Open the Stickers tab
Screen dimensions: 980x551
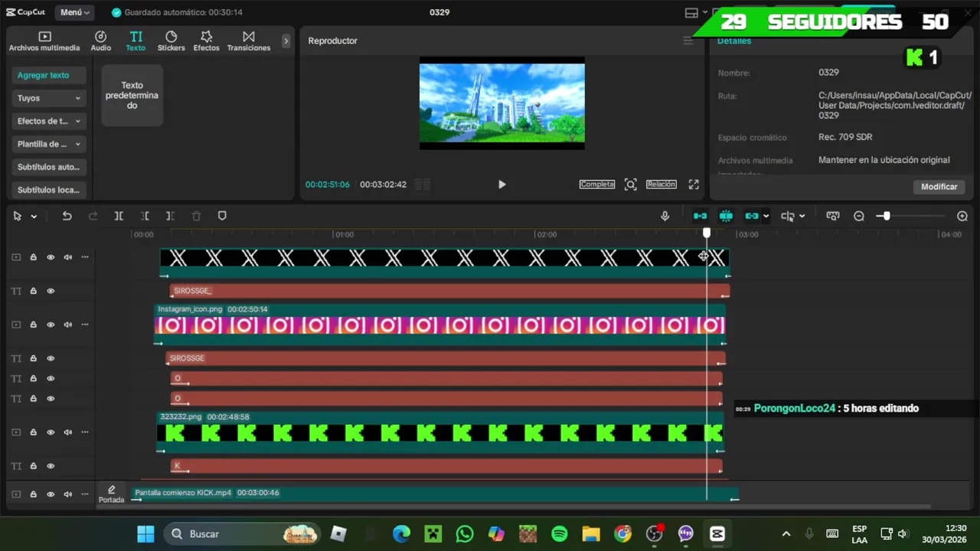coord(171,41)
